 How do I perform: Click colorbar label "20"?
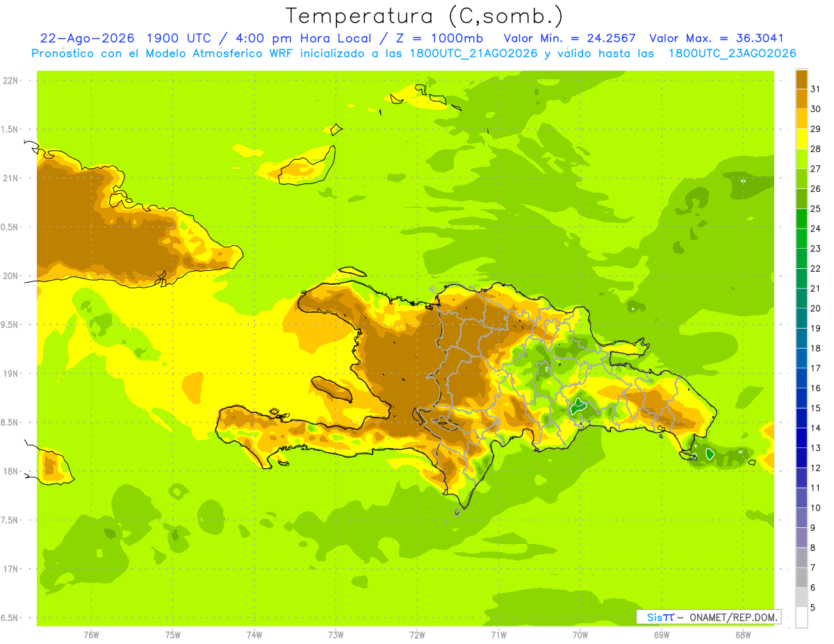point(816,308)
